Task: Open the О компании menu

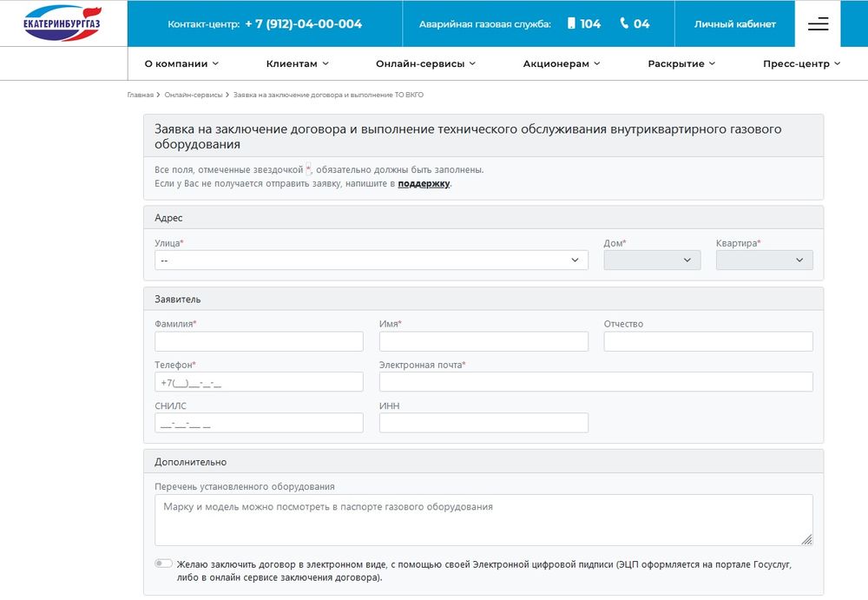Action: point(181,63)
